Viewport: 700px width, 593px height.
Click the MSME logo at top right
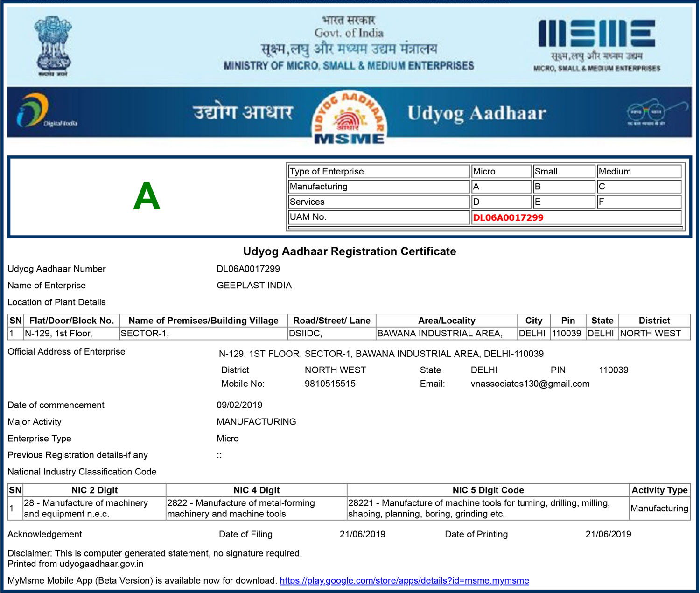pyautogui.click(x=596, y=45)
